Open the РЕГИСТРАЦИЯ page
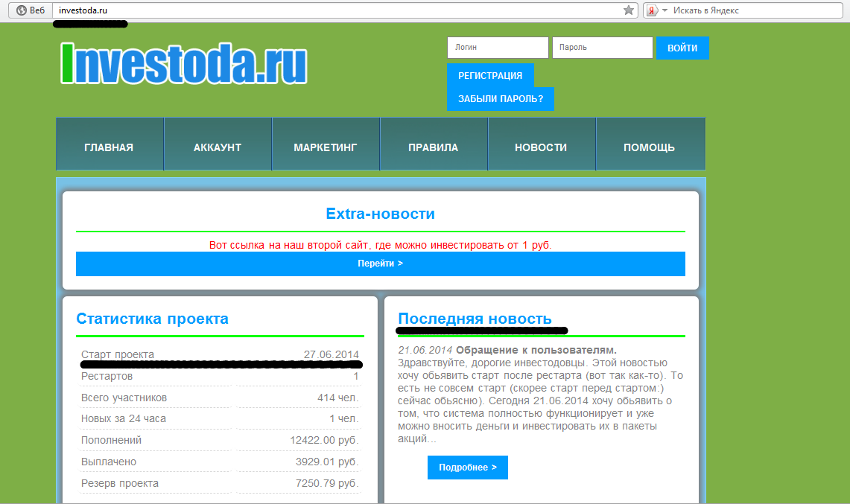Image resolution: width=850 pixels, height=504 pixels. tap(490, 75)
